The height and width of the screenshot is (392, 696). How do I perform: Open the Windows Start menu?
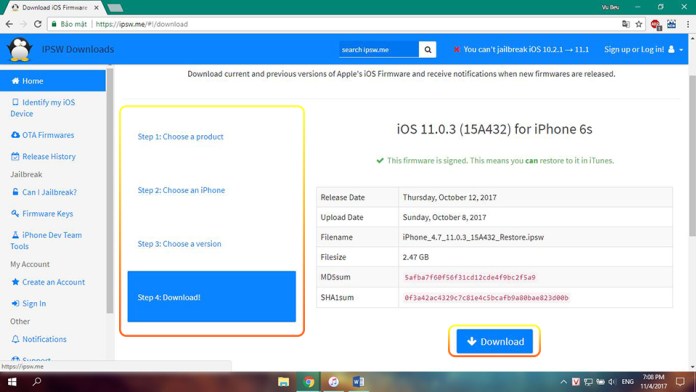click(x=12, y=382)
